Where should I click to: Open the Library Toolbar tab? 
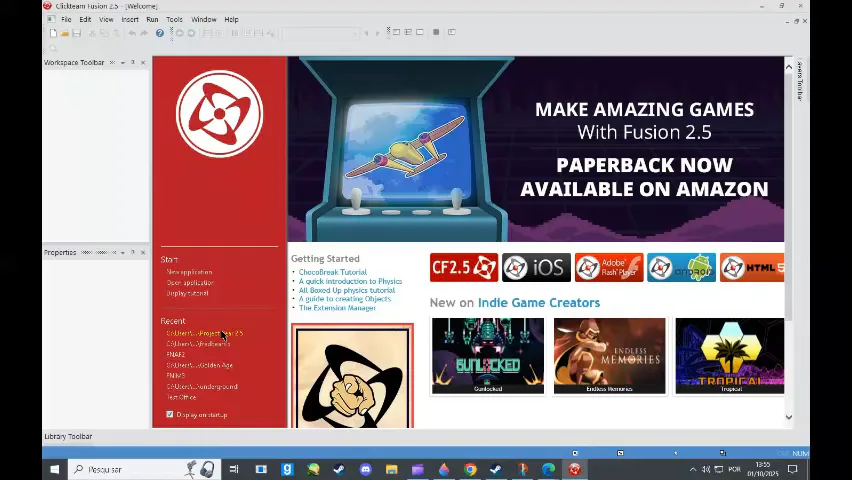coord(68,437)
